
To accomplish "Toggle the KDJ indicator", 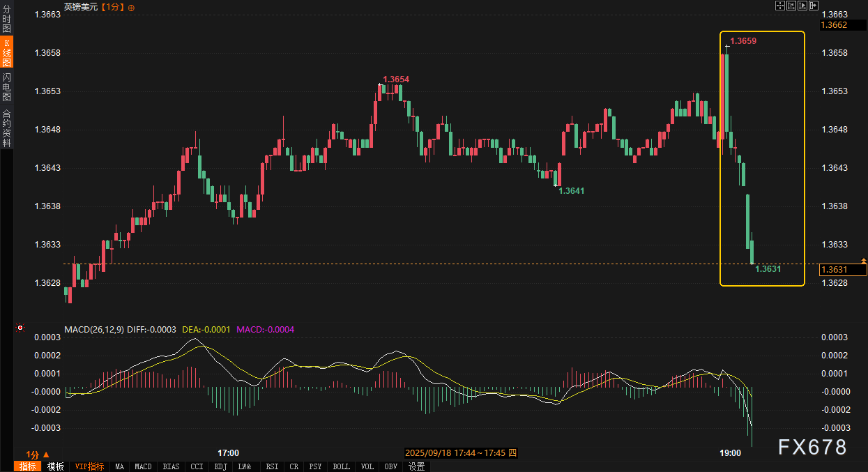I will click(x=220, y=466).
